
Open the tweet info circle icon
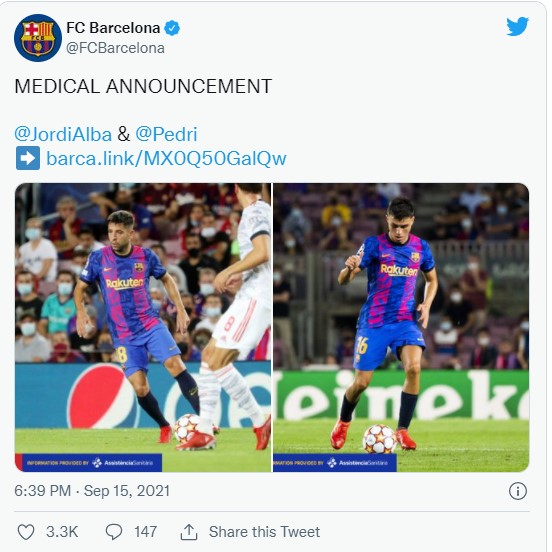(x=518, y=491)
